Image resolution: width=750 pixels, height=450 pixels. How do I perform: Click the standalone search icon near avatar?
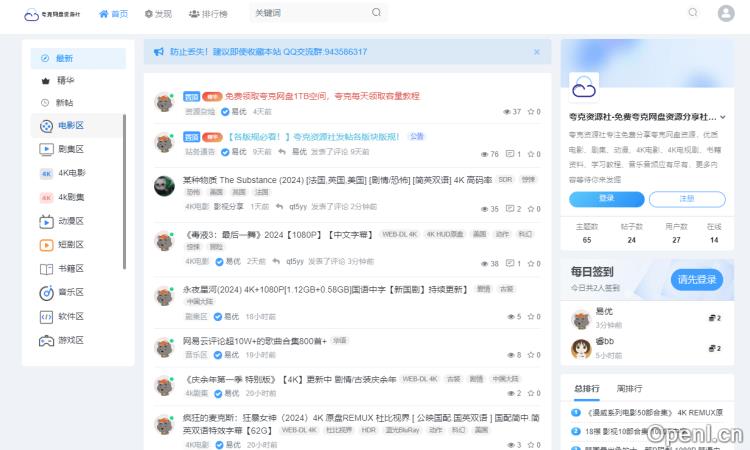(693, 12)
